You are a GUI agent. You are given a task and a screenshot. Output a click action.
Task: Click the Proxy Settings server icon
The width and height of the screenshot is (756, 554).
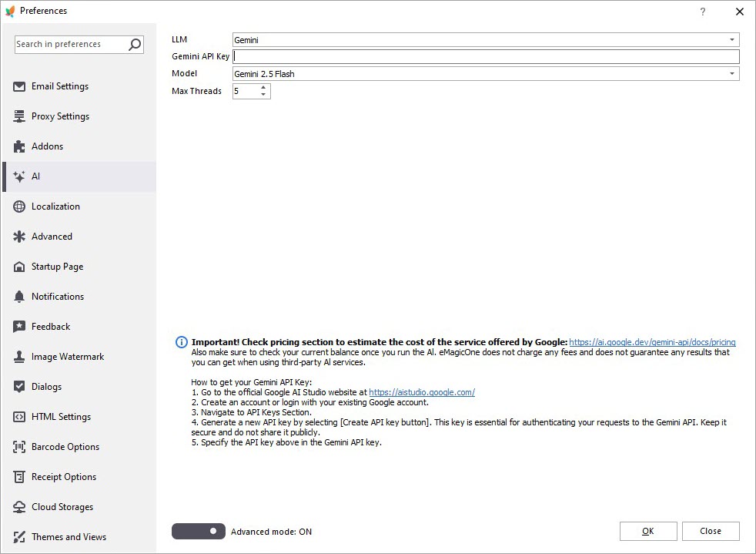click(x=19, y=116)
